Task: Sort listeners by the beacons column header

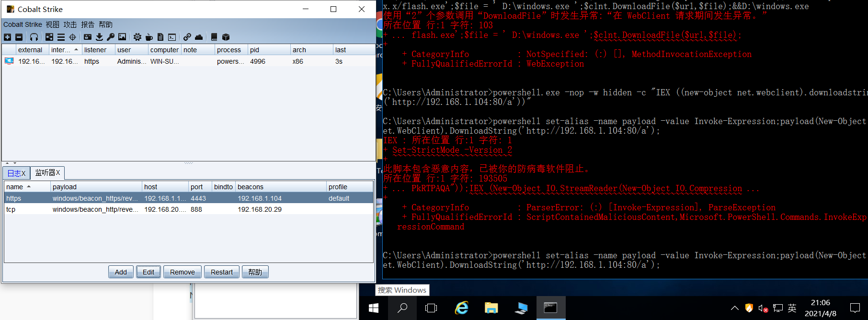Action: click(x=281, y=187)
